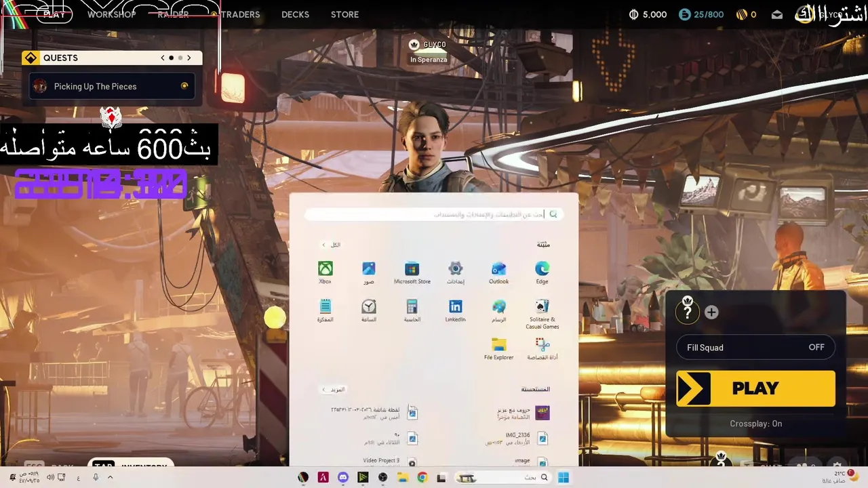Image resolution: width=868 pixels, height=488 pixels.
Task: Open Discord from the taskbar
Action: pyautogui.click(x=342, y=477)
